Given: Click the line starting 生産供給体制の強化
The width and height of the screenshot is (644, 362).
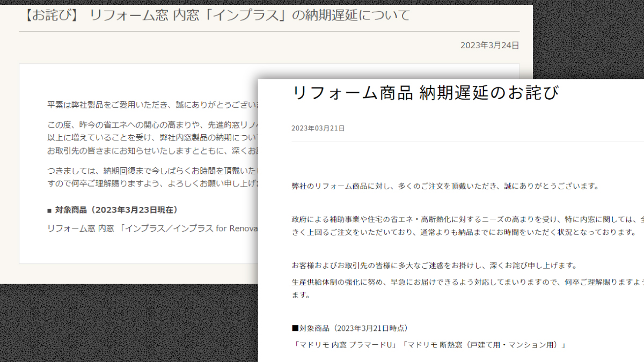Looking at the screenshot, I should tap(467, 283).
